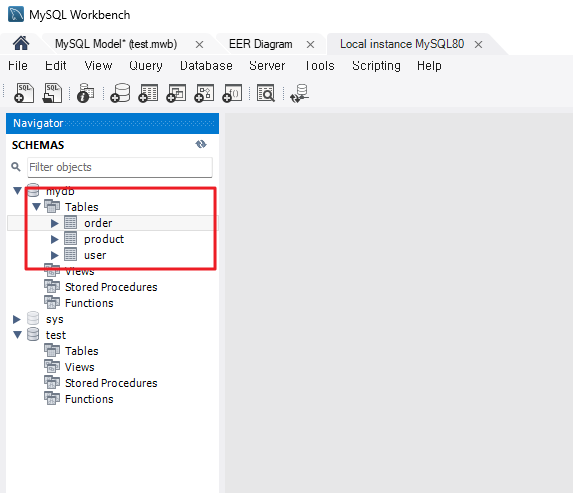
Task: Switch to MySQL Model (test.mwb) tab
Action: coord(116,44)
